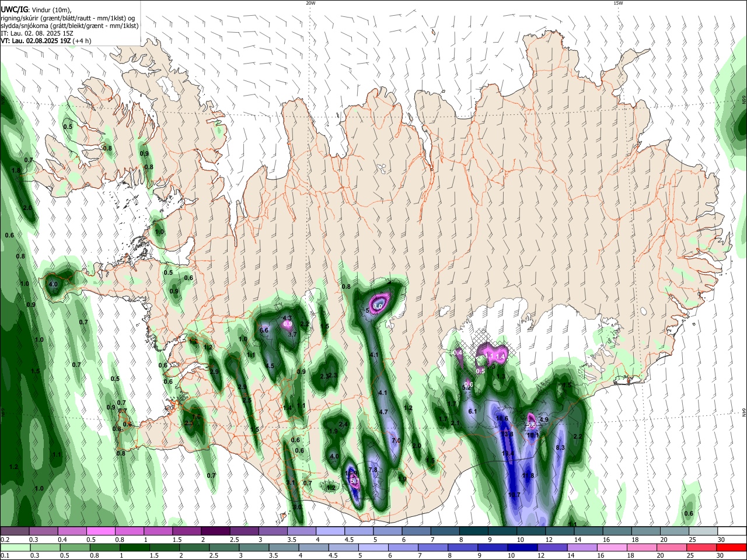Click the 2.4 precipitation value
747x560 pixels.
tap(343, 424)
